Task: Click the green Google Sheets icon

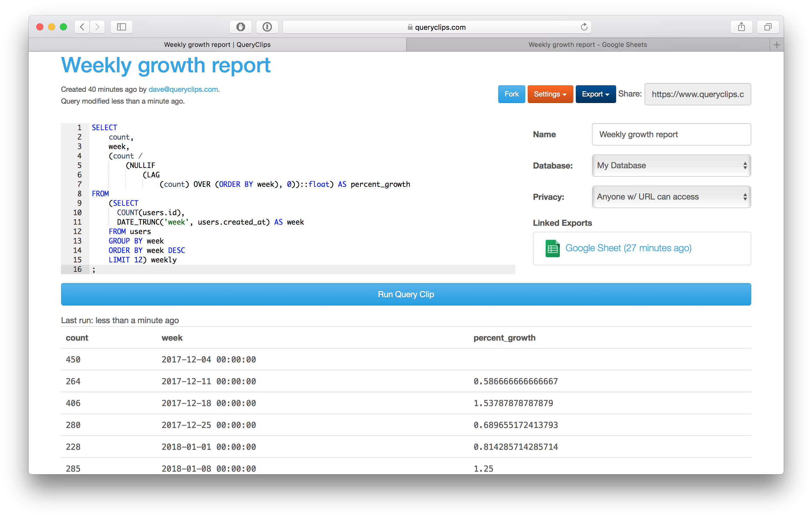Action: pos(552,248)
